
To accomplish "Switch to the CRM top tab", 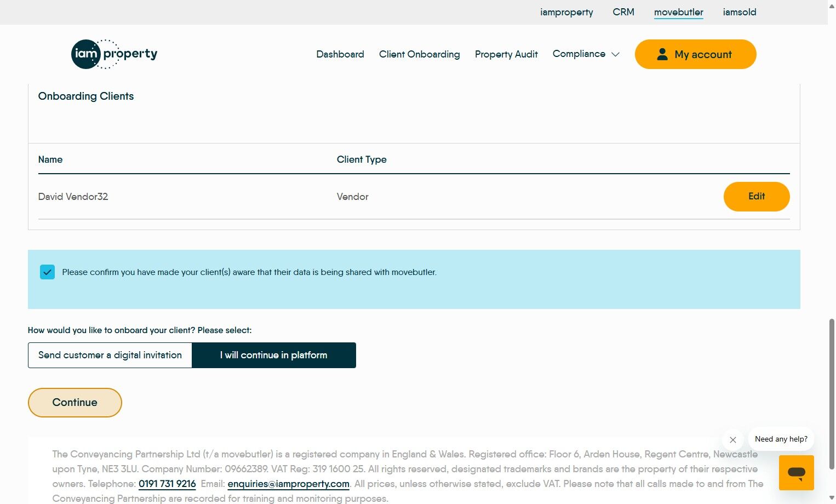I will pos(623,12).
